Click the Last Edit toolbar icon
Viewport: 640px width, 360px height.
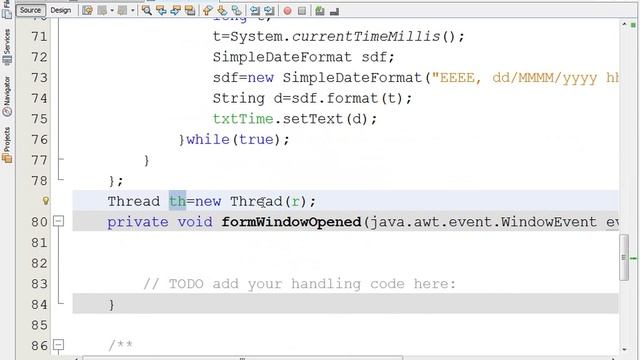(87, 11)
